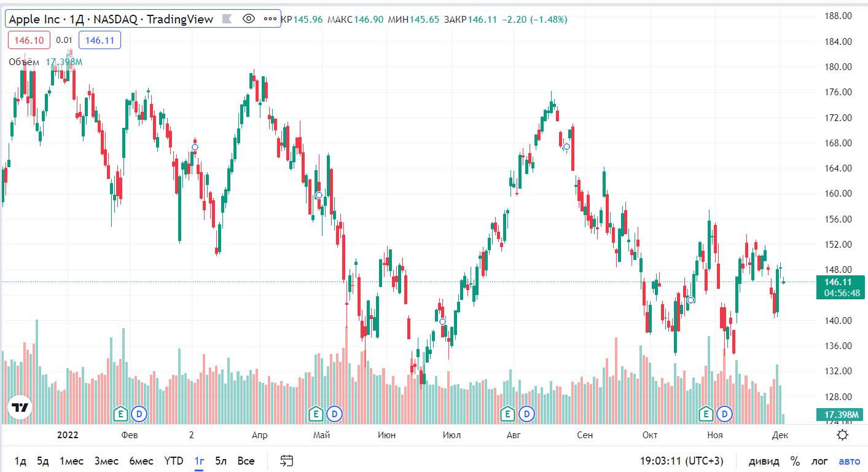The height and width of the screenshot is (472, 868).
Task: Toggle the percent (%) scale mode
Action: (795, 461)
